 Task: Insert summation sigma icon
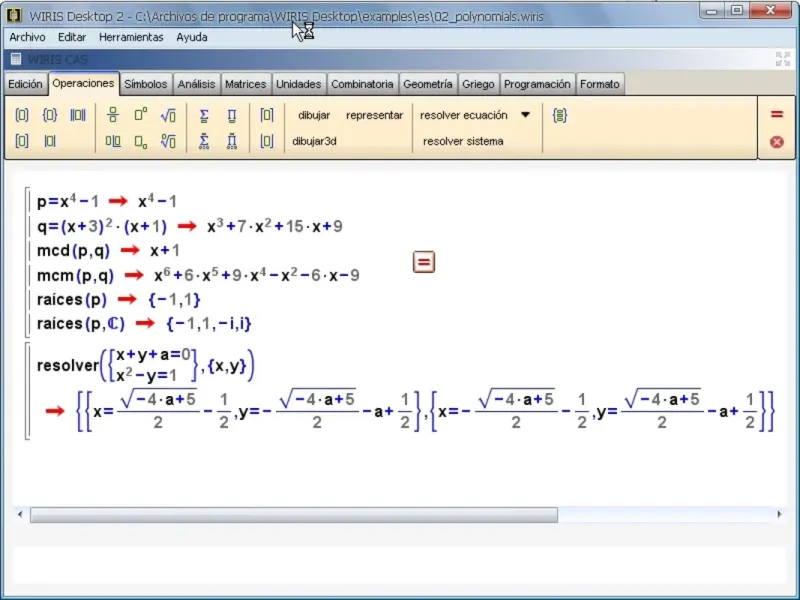pyautogui.click(x=204, y=115)
